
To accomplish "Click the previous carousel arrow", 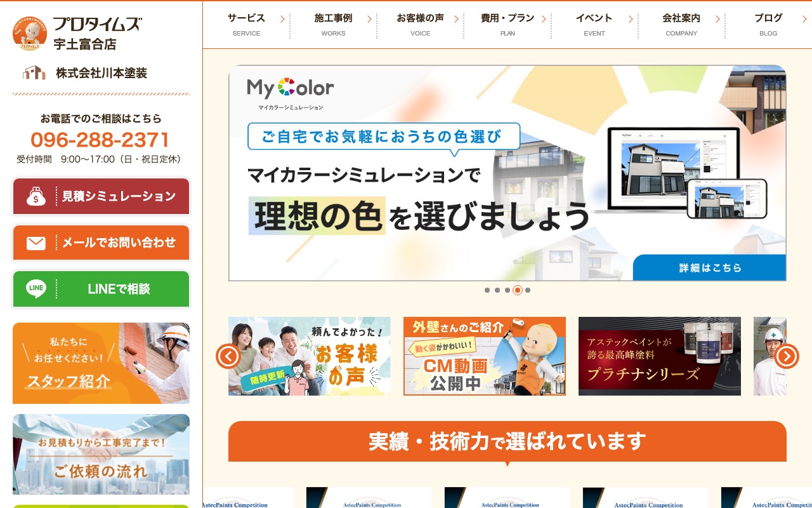I will click(x=228, y=356).
